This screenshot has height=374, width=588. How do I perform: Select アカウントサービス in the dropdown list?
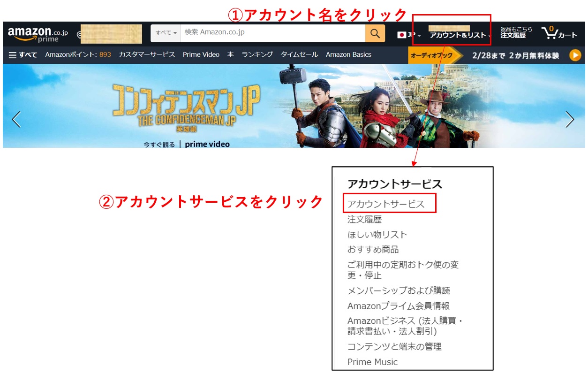coord(386,204)
